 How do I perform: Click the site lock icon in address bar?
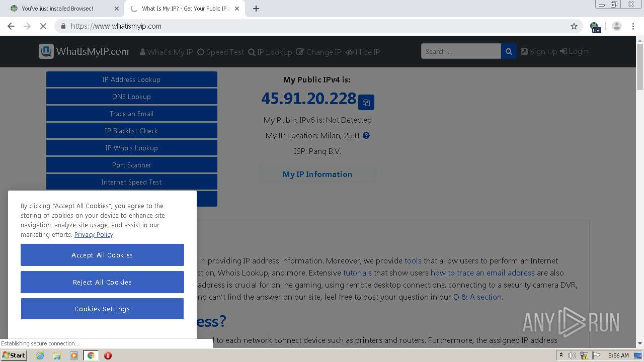pos(63,26)
